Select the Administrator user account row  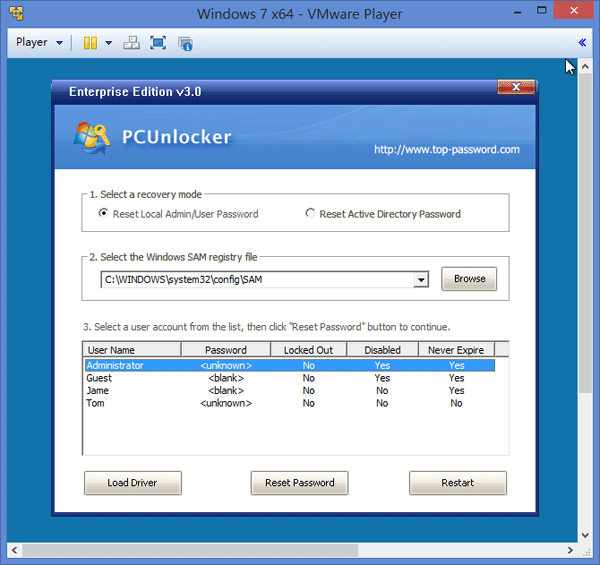coord(290,365)
